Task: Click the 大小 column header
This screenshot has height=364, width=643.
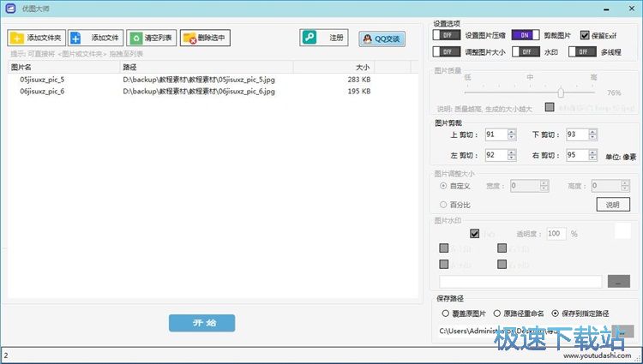Action: pos(334,67)
